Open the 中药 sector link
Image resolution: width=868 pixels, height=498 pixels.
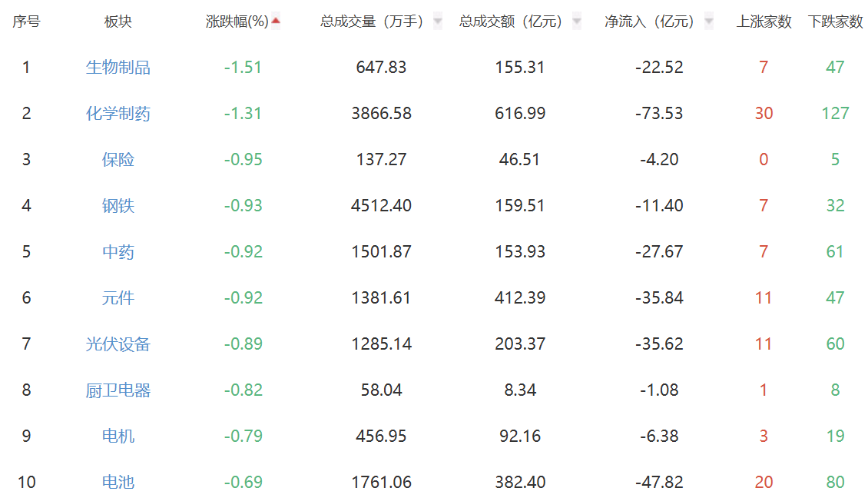118,251
